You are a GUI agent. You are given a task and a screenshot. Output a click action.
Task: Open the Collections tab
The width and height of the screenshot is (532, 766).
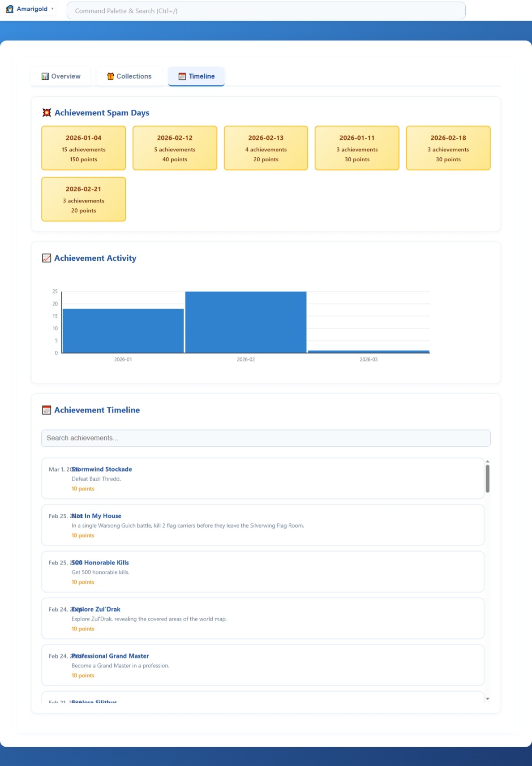pos(129,76)
